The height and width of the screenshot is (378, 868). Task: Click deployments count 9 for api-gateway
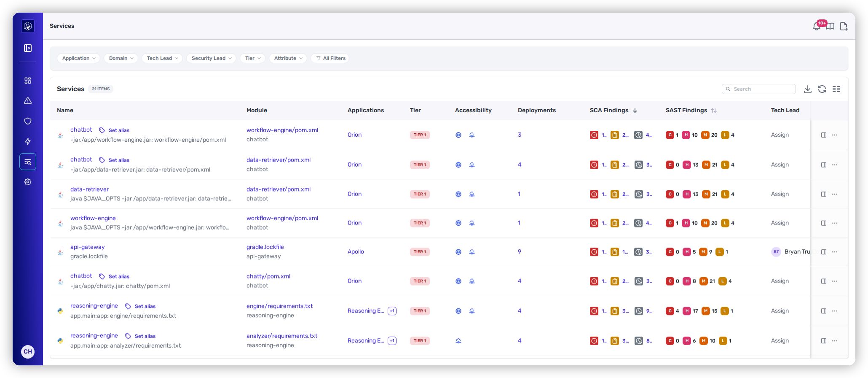click(520, 252)
